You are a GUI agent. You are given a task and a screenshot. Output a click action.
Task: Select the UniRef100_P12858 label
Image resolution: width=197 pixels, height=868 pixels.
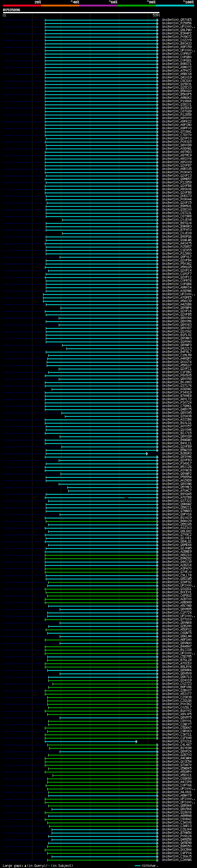pyautogui.click(x=177, y=115)
